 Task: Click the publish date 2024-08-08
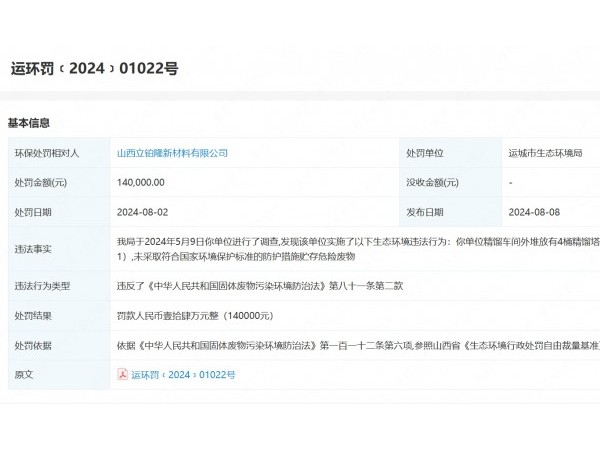pyautogui.click(x=534, y=213)
